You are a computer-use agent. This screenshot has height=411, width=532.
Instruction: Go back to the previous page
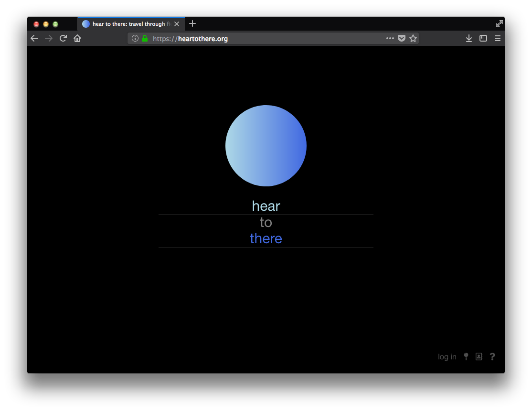coord(34,38)
